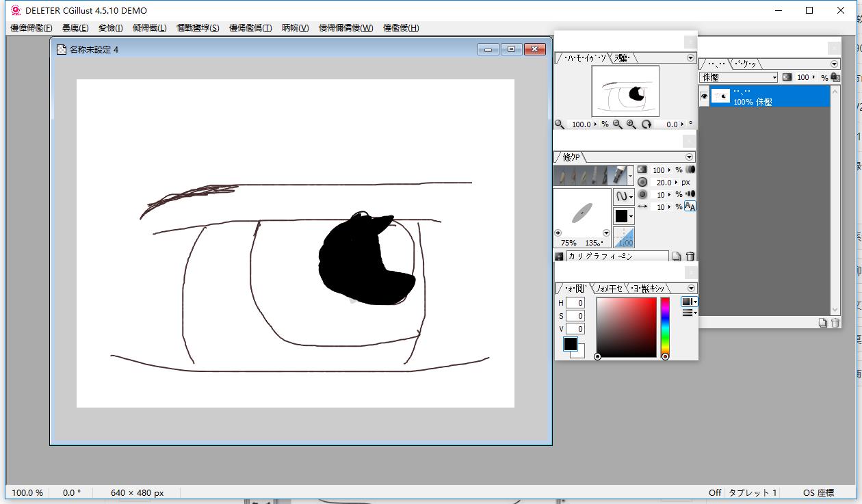The image size is (862, 504).
Task: Toggle the anti-aliasing AA button in brush panel
Action: tap(690, 207)
